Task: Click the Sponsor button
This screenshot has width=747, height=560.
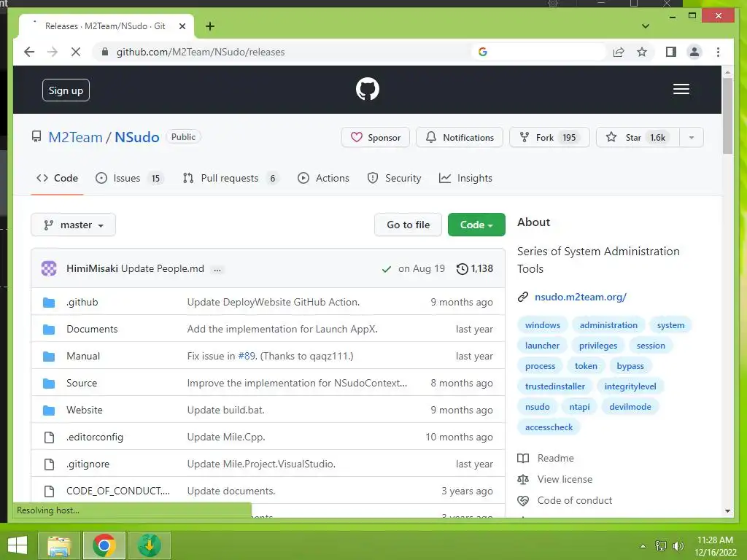Action: 376,138
